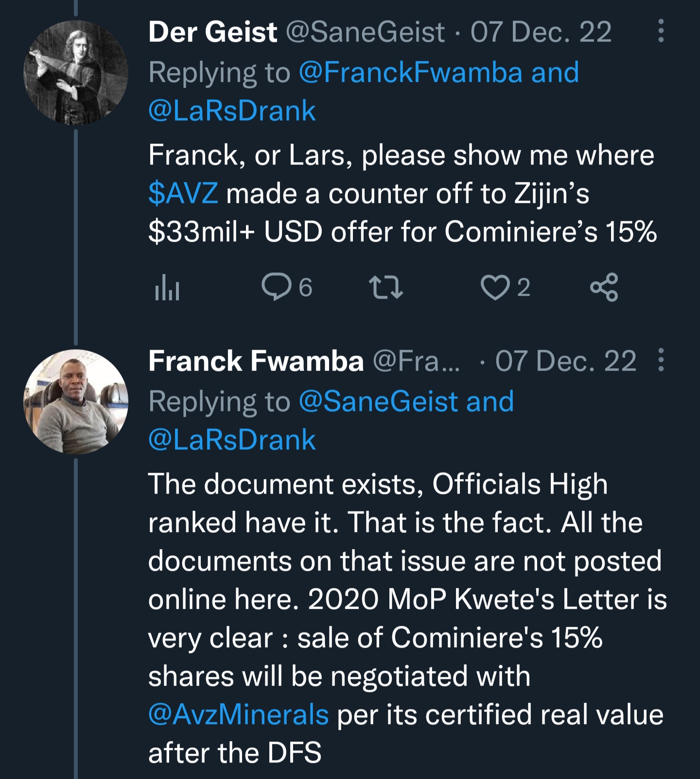Viewport: 700px width, 779px height.
Task: Like the Der Geist tweet
Action: pos(494,287)
